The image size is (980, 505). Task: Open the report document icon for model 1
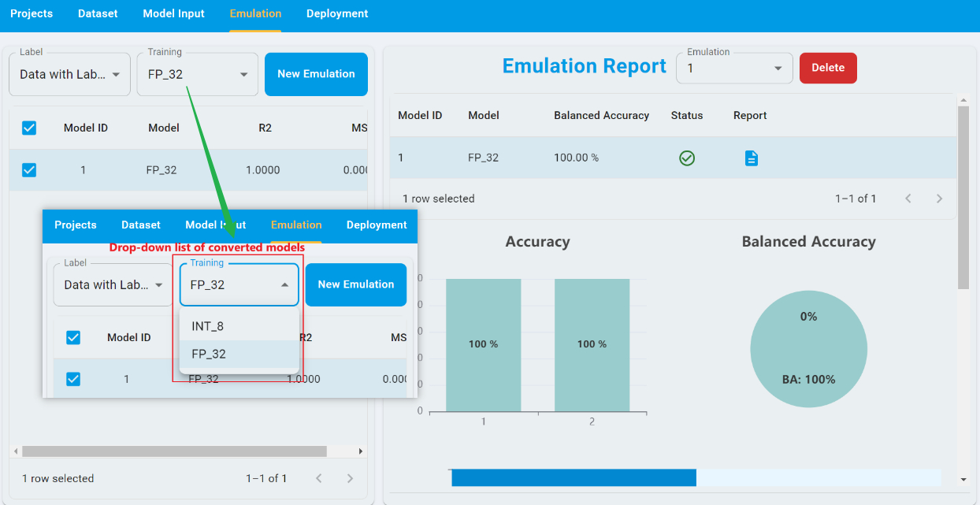click(752, 158)
